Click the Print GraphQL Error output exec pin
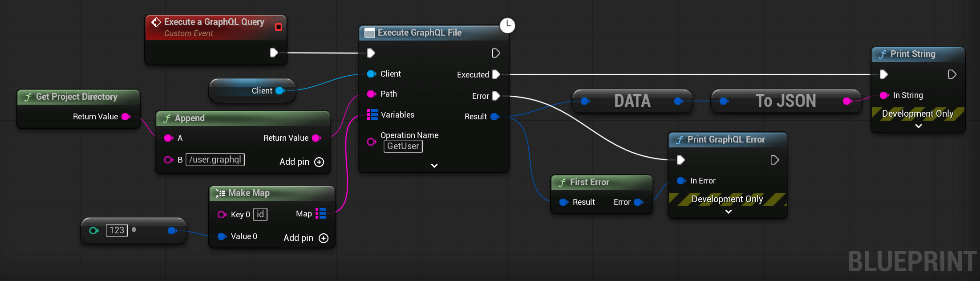Image resolution: width=980 pixels, height=281 pixels. (774, 160)
